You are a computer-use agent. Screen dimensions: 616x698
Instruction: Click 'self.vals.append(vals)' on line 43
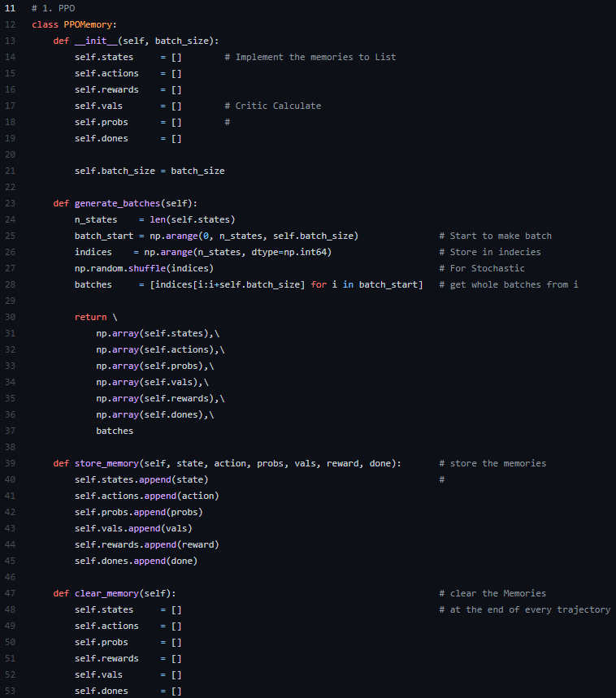coord(133,528)
